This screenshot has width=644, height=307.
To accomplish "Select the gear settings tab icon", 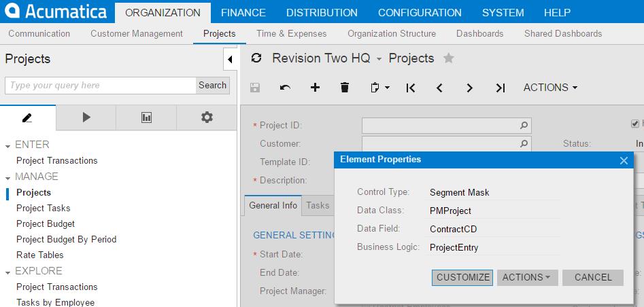I will pyautogui.click(x=207, y=118).
